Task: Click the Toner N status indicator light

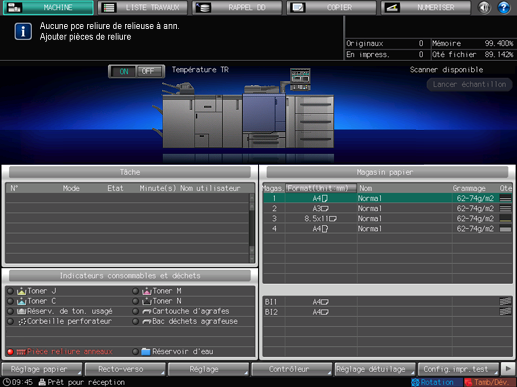Action: pyautogui.click(x=135, y=301)
